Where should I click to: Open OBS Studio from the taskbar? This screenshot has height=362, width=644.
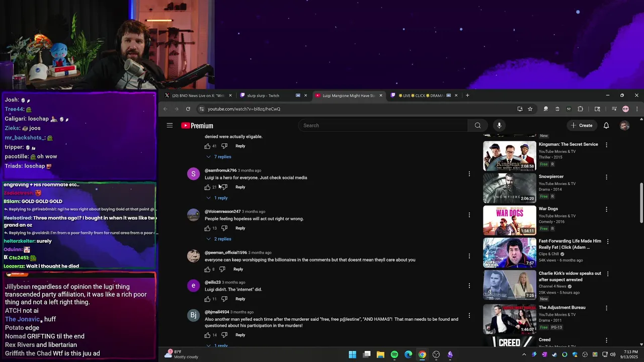(436, 354)
